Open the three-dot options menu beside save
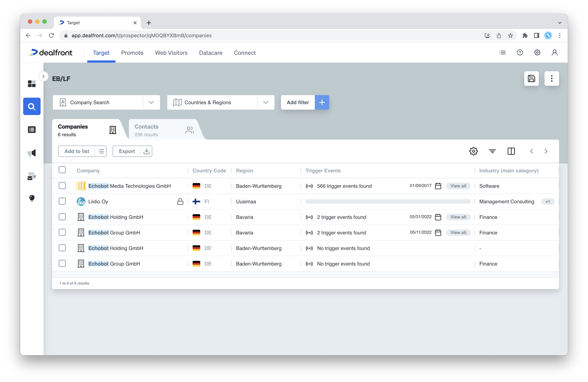Screen dimensions: 588x382 tap(552, 78)
